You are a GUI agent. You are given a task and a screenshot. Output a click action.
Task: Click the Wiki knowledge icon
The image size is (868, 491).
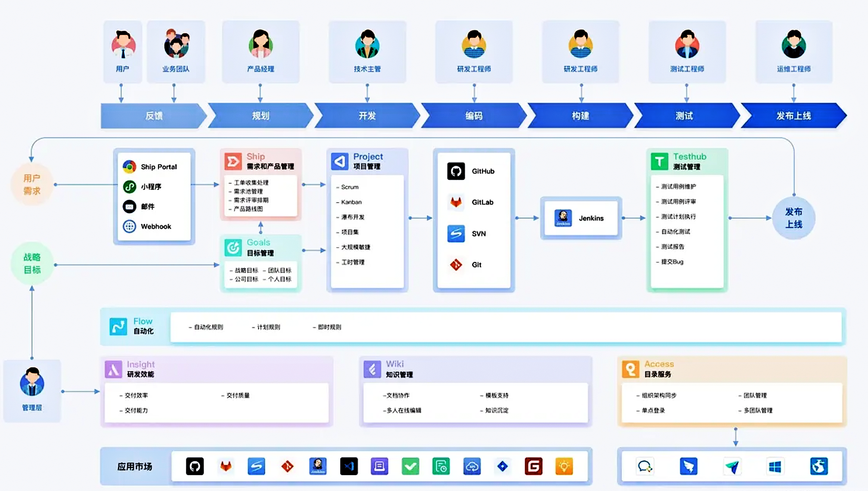click(x=372, y=369)
